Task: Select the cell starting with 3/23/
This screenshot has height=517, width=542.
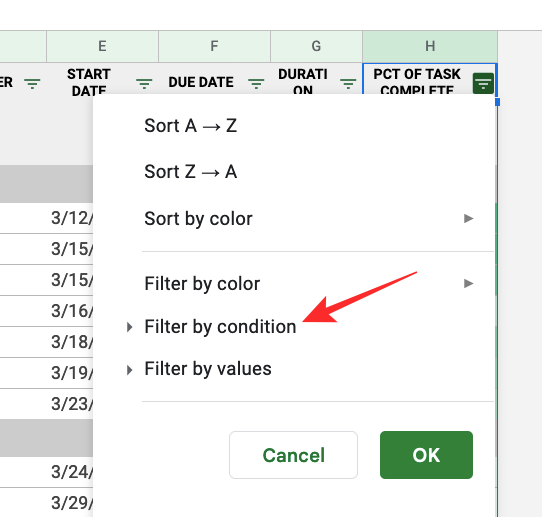Action: [70, 404]
